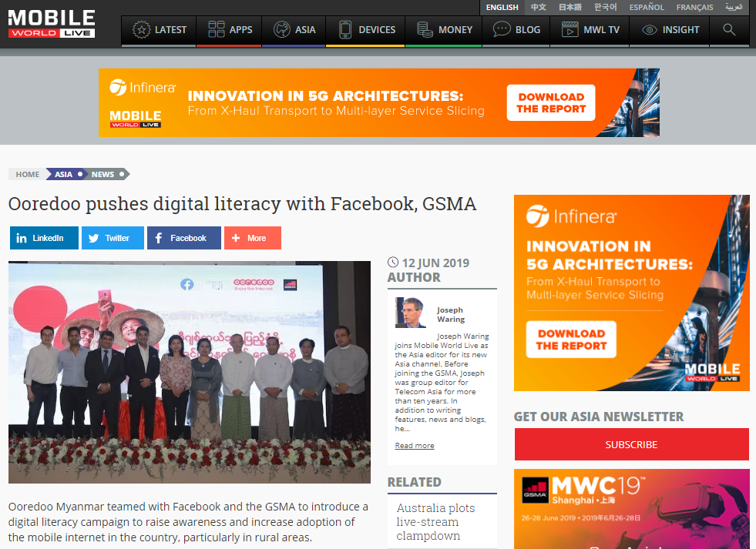
Task: Open the Joseph Waring author photo
Action: coord(411,313)
